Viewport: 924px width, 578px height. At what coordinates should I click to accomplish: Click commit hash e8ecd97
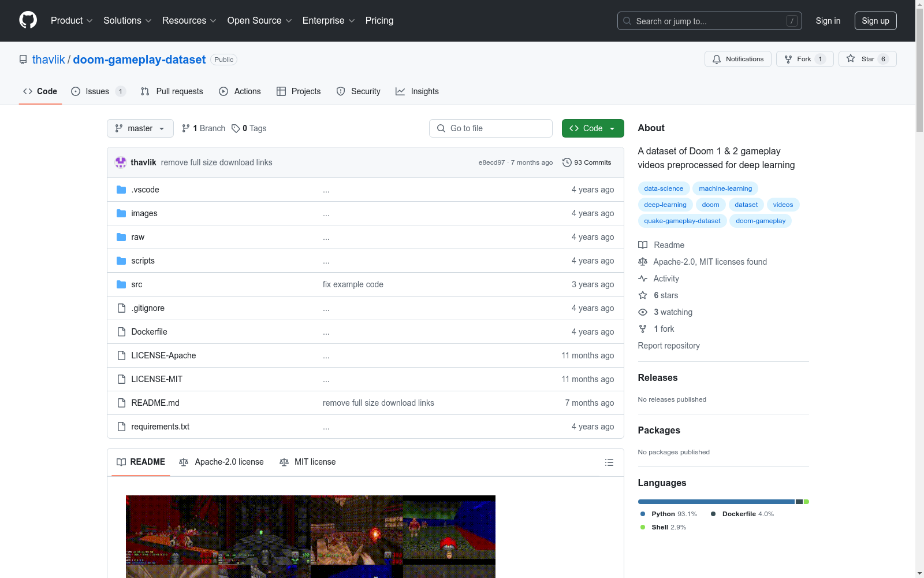coord(491,162)
